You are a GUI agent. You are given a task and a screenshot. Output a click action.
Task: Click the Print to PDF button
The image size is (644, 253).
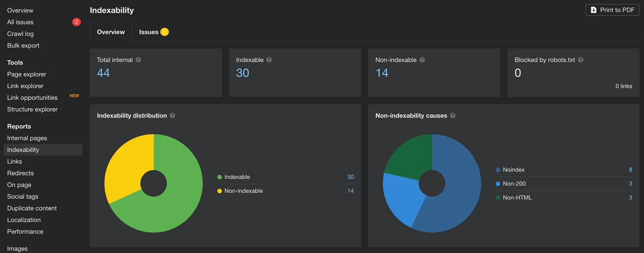[612, 10]
